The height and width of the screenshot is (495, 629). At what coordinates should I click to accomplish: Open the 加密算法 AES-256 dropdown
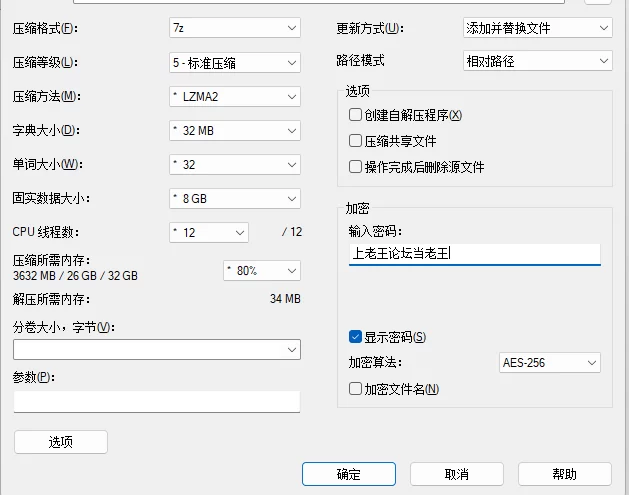[549, 363]
